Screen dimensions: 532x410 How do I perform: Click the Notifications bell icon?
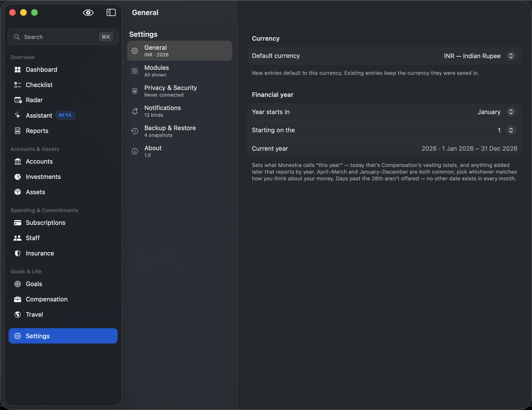[x=135, y=111]
